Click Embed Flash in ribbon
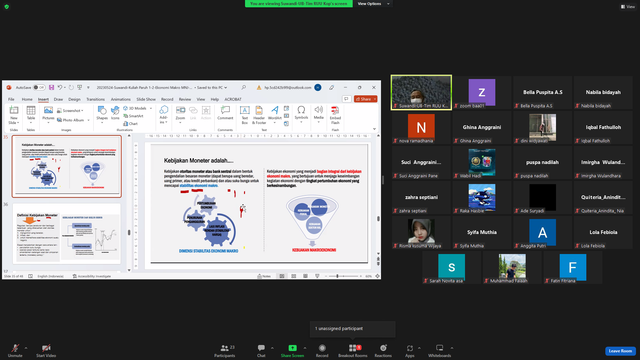This screenshot has height=360, width=640. (x=335, y=115)
